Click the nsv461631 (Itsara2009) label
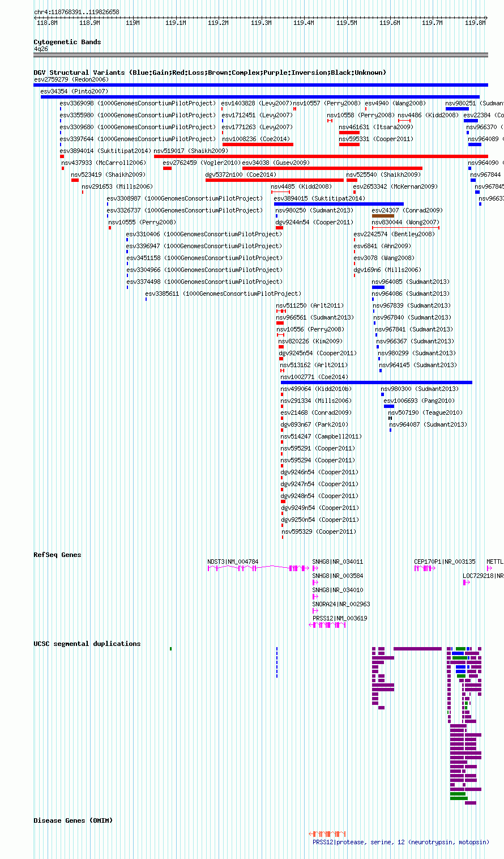The image size is (504, 859). [377, 127]
